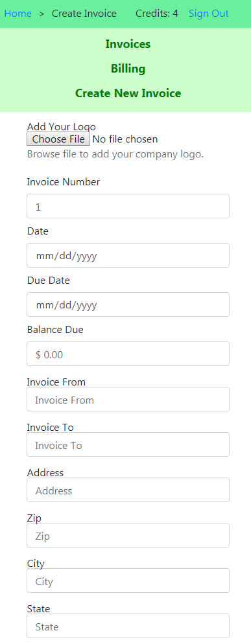Click the Due Date mm/dd/yyyy field

tap(128, 305)
